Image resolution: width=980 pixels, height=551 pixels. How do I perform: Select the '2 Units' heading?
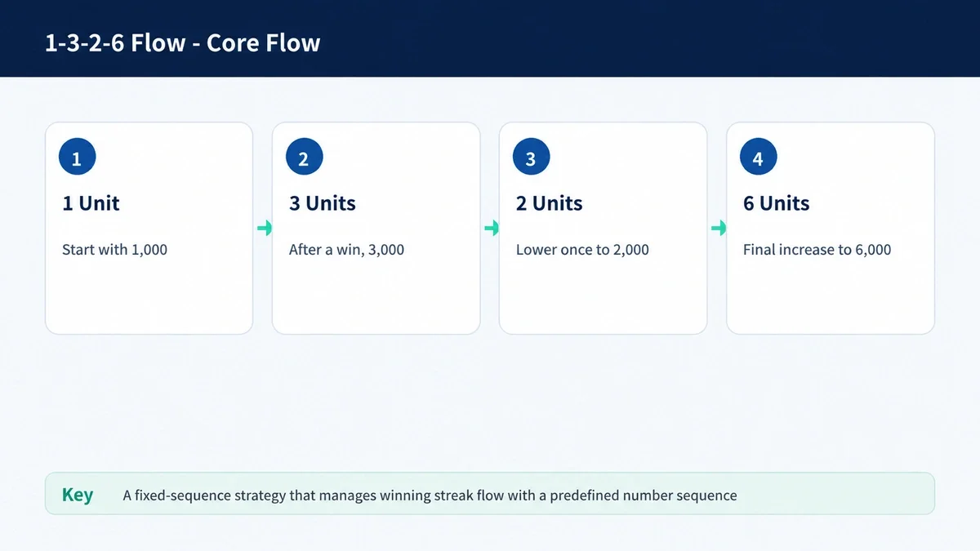550,203
